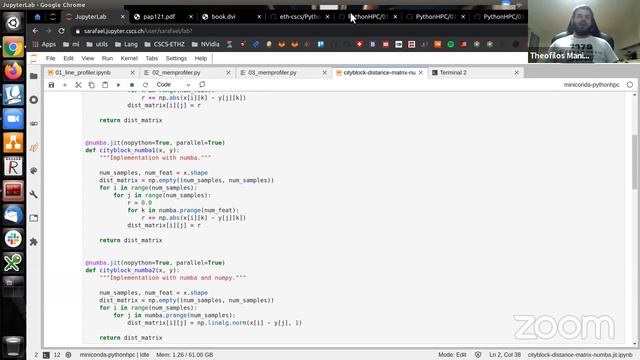Click the icon right of Code dropdown
Screen dimensions: 640x360
click(202, 84)
